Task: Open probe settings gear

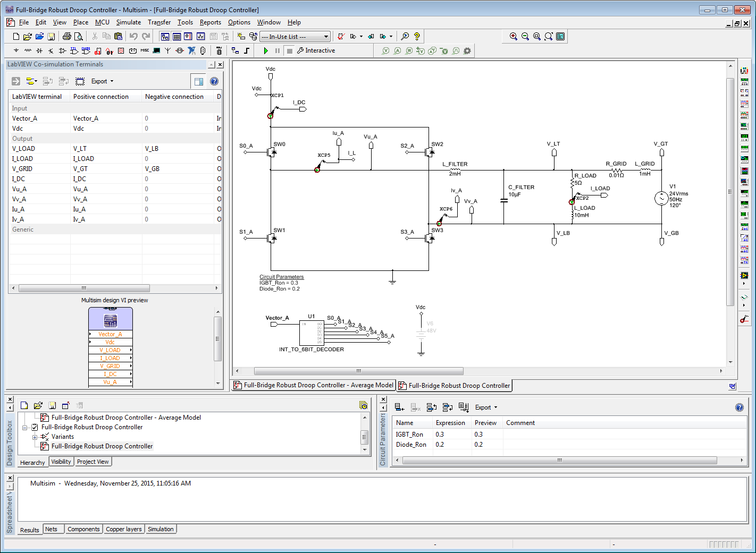Action: pyautogui.click(x=467, y=51)
